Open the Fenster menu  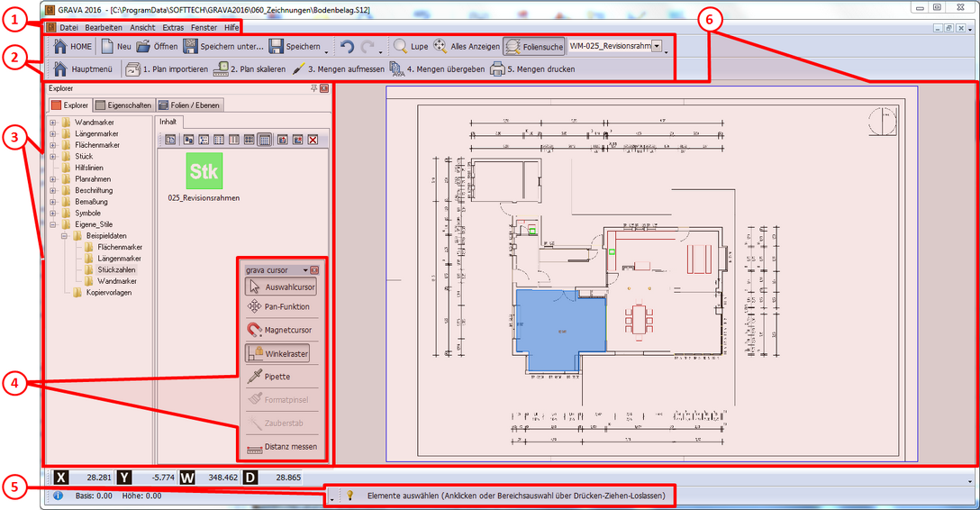[x=204, y=28]
